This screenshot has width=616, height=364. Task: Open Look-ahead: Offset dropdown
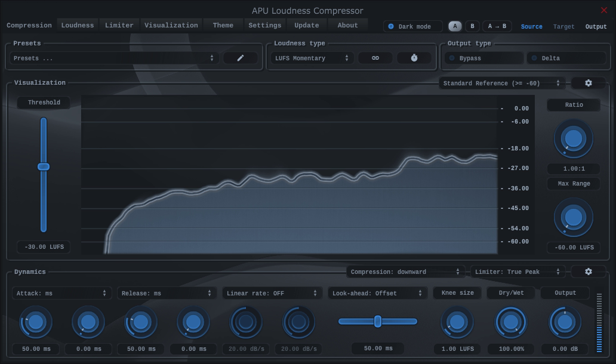(x=377, y=294)
